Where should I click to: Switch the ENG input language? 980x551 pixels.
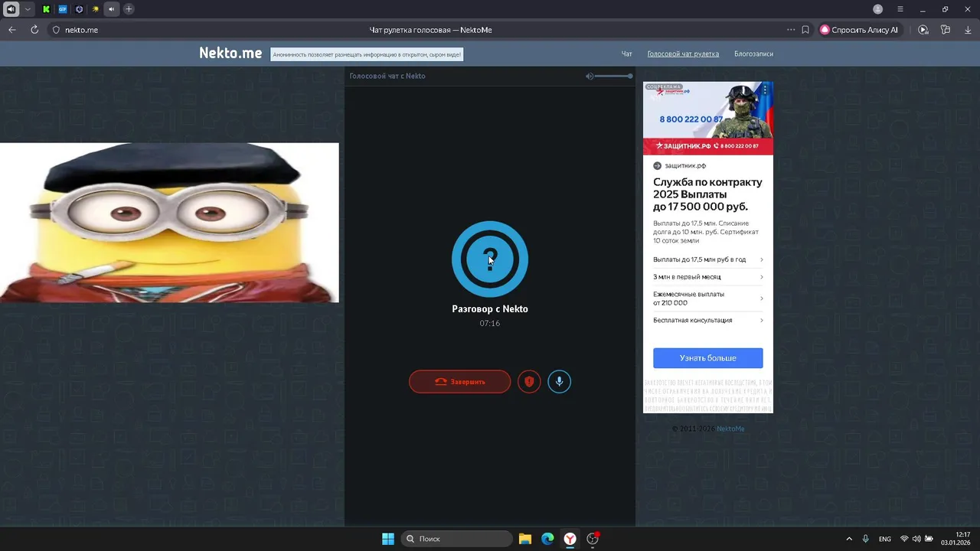click(885, 539)
